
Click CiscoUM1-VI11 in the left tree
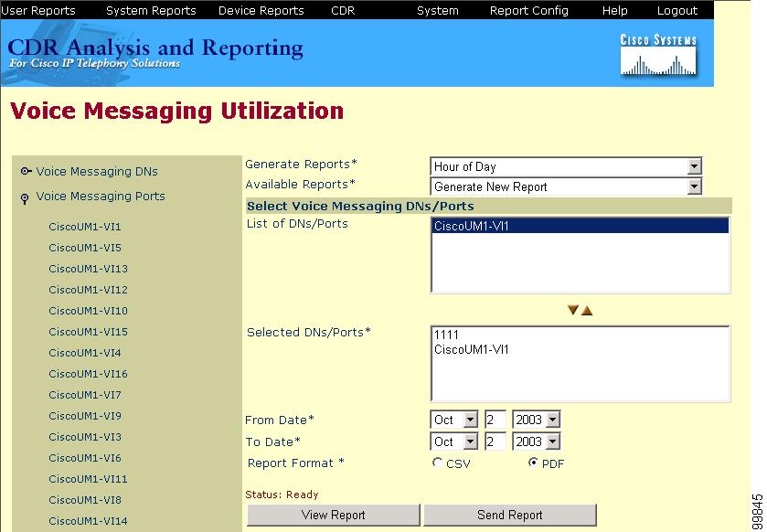click(x=88, y=479)
